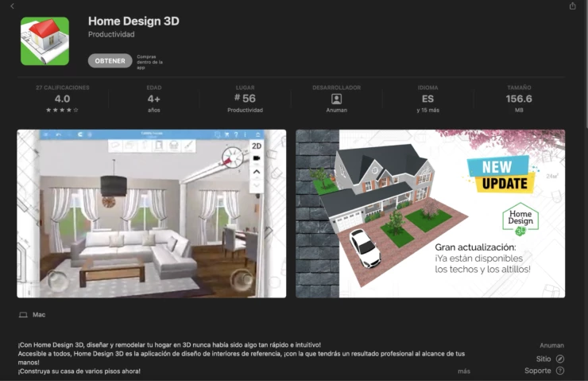The image size is (588, 381).
Task: Open Anuman developer link beside description
Action: tap(551, 345)
